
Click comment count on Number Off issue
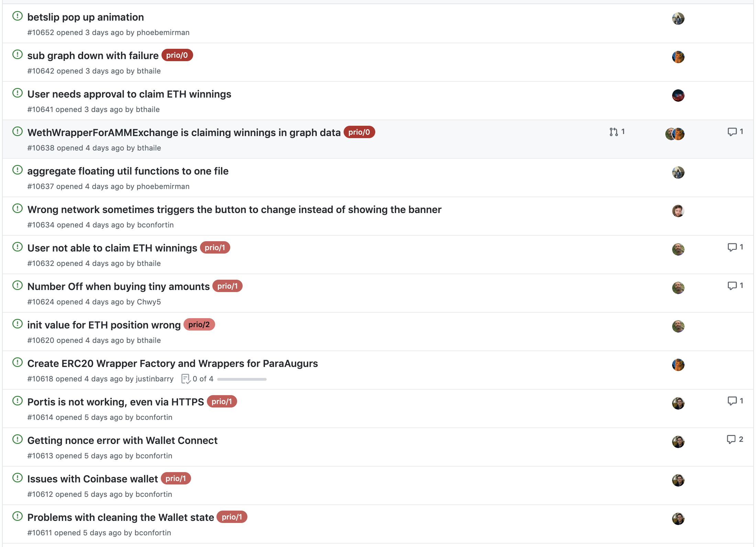(741, 286)
